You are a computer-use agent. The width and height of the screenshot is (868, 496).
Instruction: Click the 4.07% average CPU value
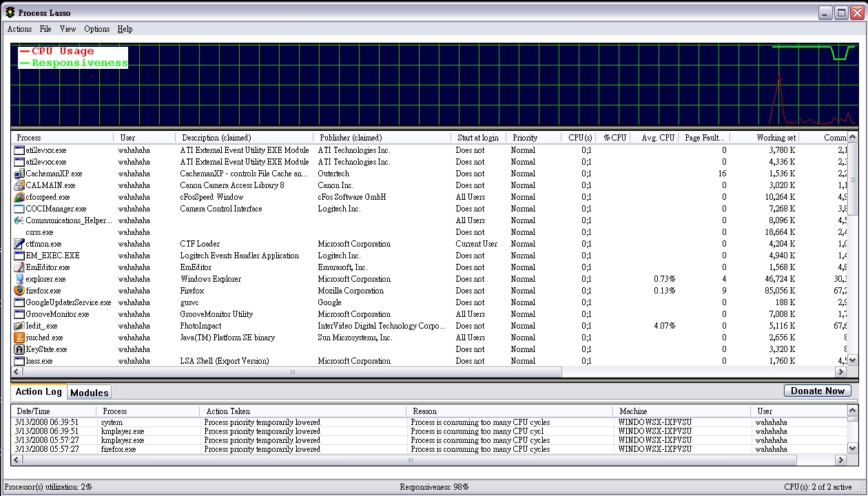pyautogui.click(x=665, y=326)
